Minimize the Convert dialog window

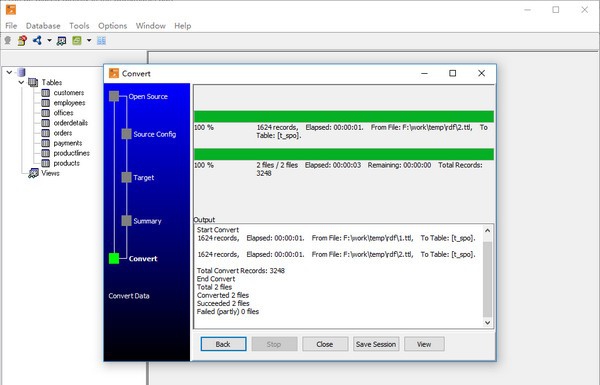pyautogui.click(x=424, y=73)
